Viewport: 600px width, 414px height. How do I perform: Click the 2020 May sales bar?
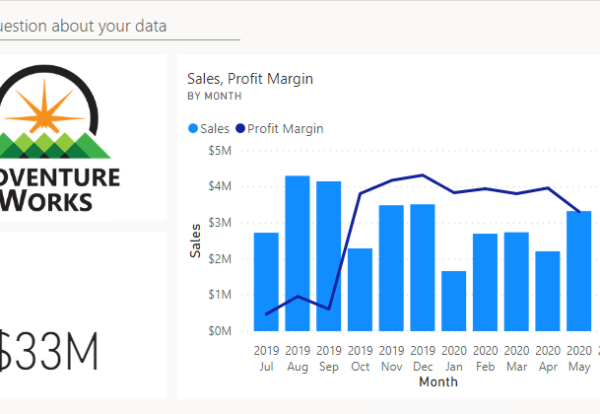tap(578, 270)
